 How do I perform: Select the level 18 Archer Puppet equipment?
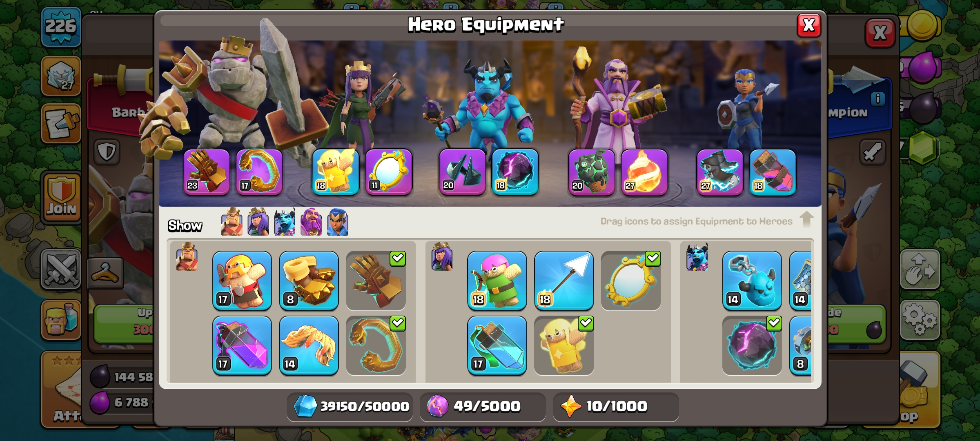pyautogui.click(x=497, y=281)
